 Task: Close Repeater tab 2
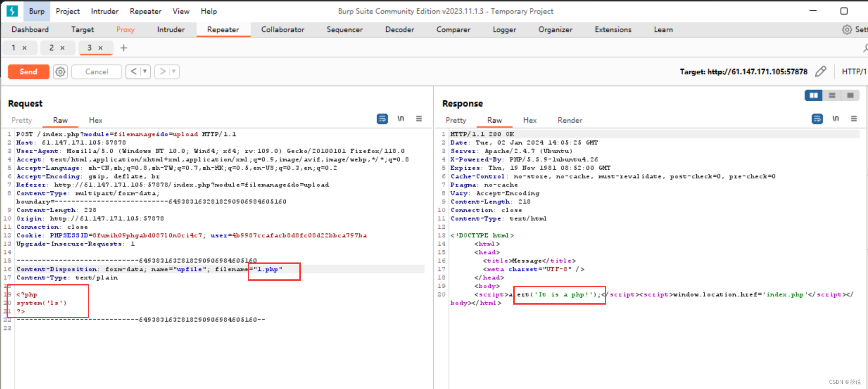62,48
